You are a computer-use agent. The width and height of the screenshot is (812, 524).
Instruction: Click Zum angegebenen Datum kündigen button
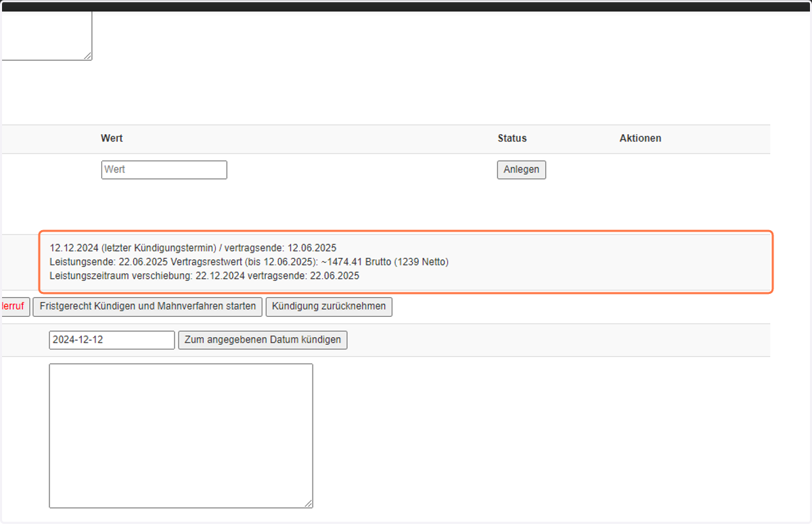point(263,340)
